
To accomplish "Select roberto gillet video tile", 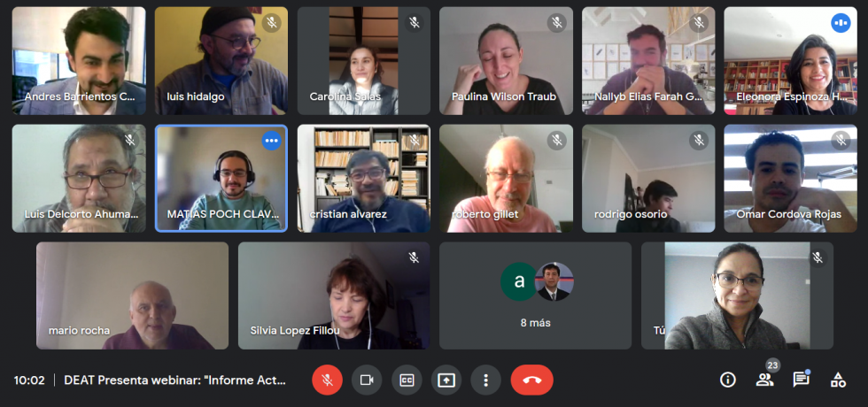I will (x=506, y=178).
